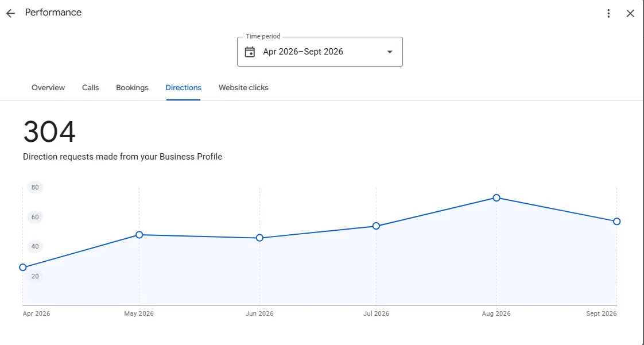Open the Website clicks tab
The height and width of the screenshot is (345, 644).
click(x=243, y=87)
